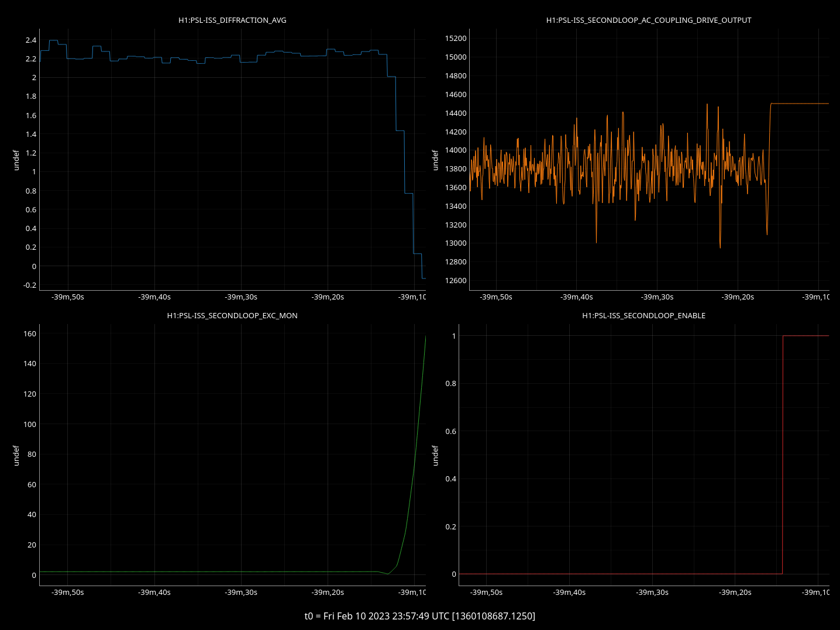The height and width of the screenshot is (630, 840).
Task: Click the 0.8 tick on SECONDLOOP_ENABLE y-axis
Action: 450,384
